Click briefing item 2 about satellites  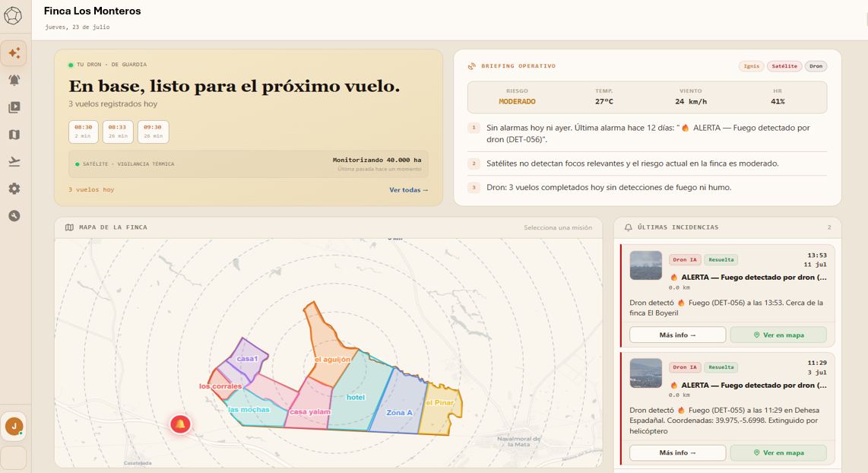pyautogui.click(x=647, y=163)
